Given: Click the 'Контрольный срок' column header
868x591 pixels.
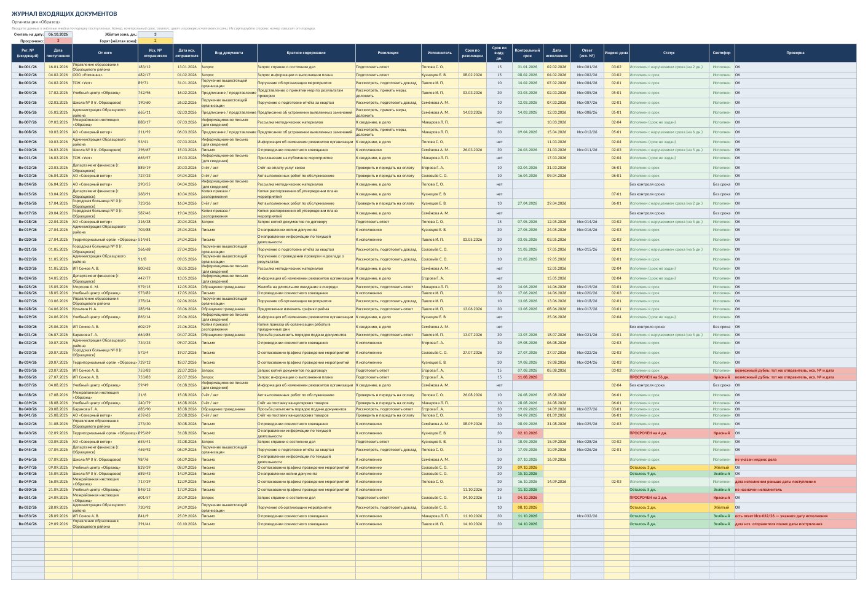Looking at the screenshot, I should point(527,53).
